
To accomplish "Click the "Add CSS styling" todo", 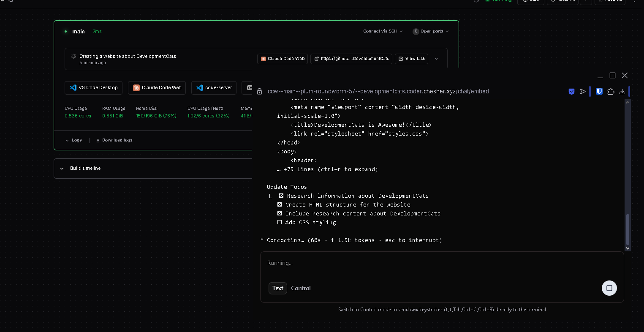I will (x=307, y=222).
